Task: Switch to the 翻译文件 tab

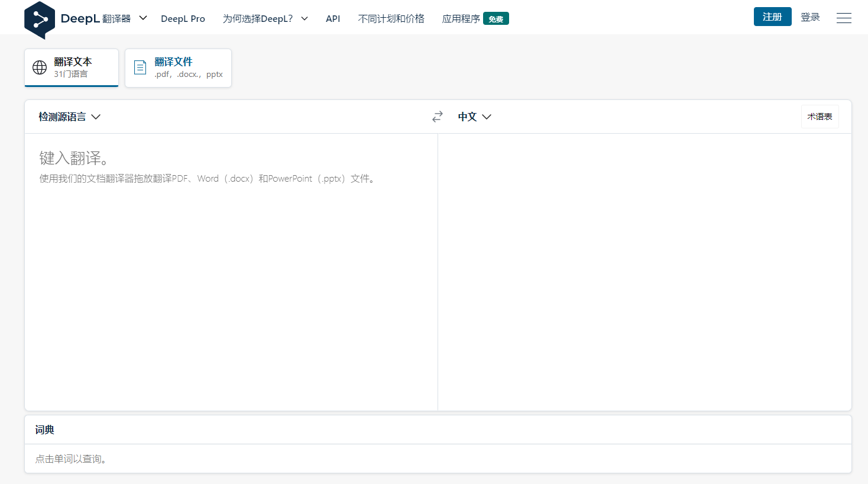Action: pyautogui.click(x=178, y=67)
